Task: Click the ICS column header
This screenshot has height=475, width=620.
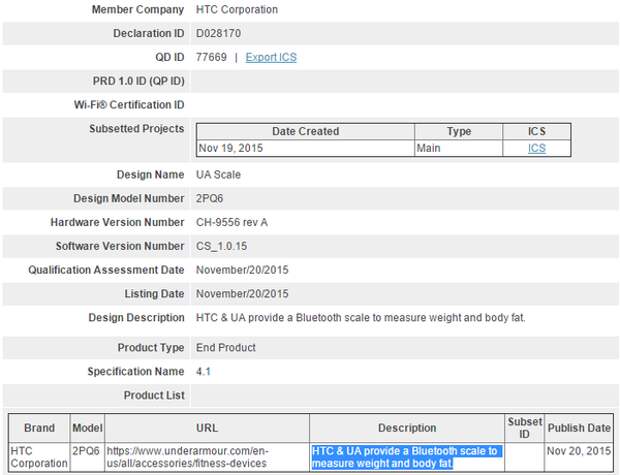Action: (x=537, y=131)
